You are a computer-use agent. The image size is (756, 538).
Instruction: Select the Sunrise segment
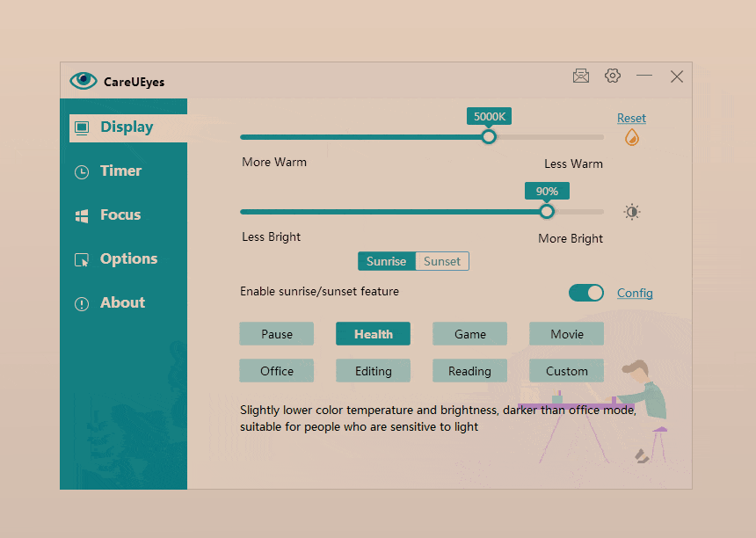(386, 261)
